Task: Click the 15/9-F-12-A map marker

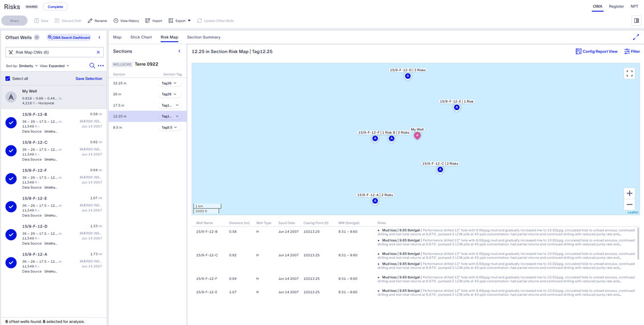Action: tap(374, 201)
